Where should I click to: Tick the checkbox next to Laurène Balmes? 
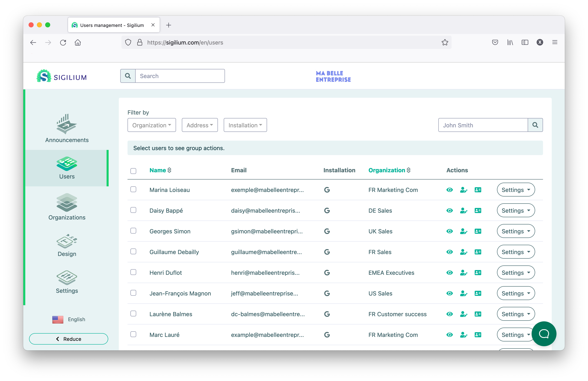[x=133, y=314]
